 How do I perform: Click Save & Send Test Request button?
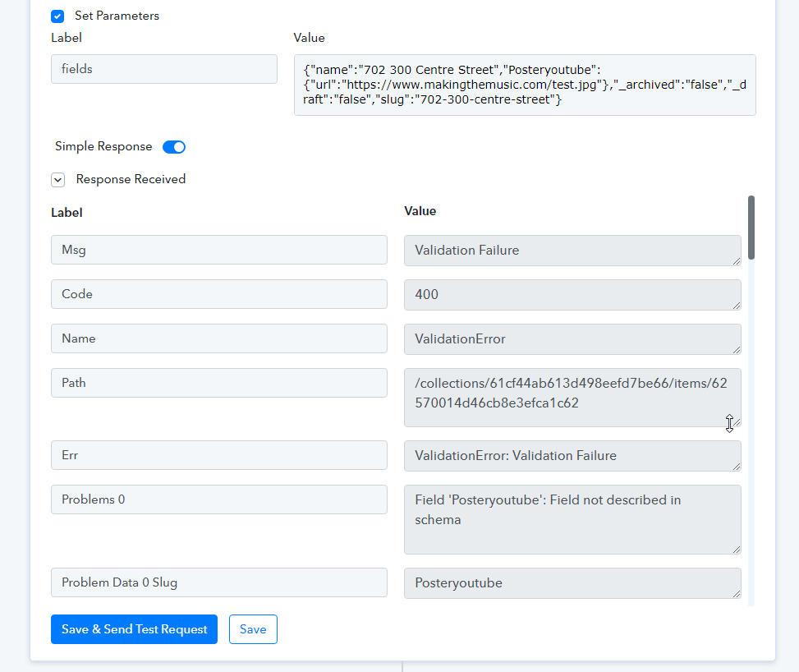[x=134, y=629]
